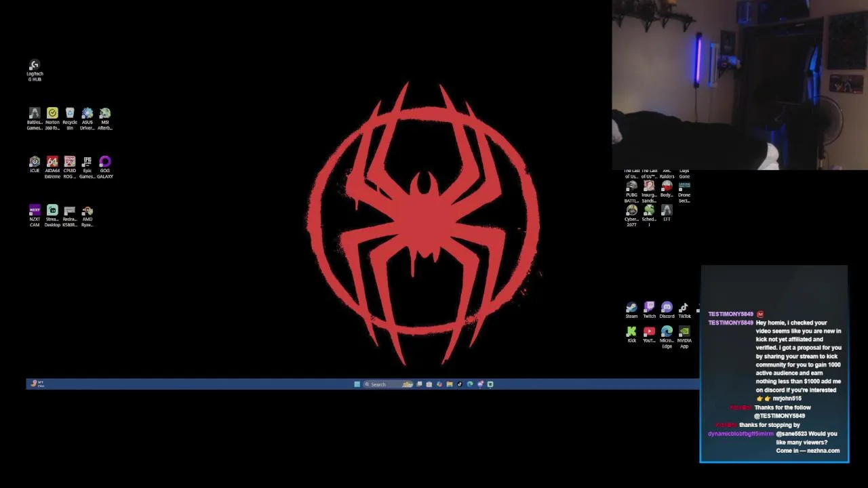Open the Twitch desktop shortcut

[x=649, y=310]
